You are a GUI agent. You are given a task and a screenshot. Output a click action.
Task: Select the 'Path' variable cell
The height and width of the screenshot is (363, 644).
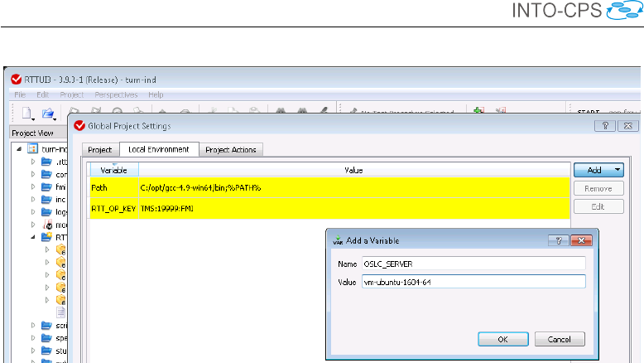[113, 187]
